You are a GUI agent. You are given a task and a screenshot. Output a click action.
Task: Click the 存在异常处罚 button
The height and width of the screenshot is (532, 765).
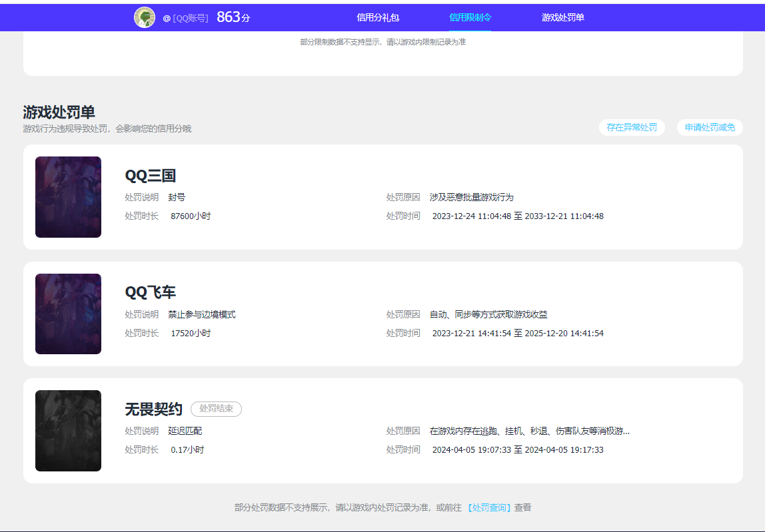pos(632,127)
